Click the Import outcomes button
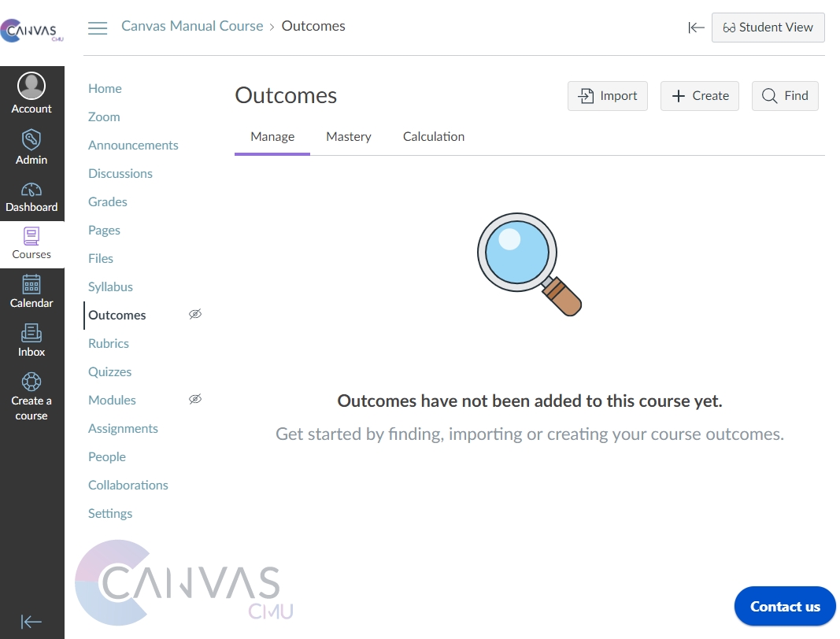Image resolution: width=840 pixels, height=639 pixels. click(x=608, y=96)
